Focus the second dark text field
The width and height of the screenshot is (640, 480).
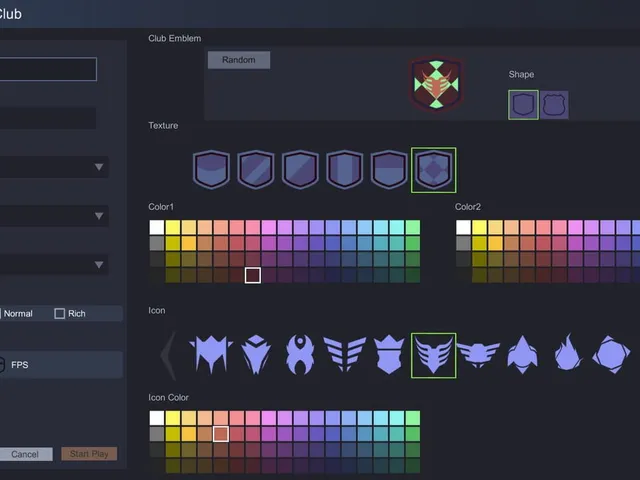48,118
